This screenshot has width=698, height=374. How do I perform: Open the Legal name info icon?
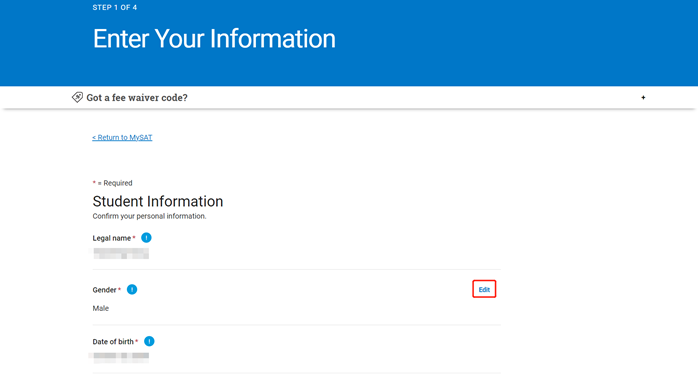tap(146, 238)
